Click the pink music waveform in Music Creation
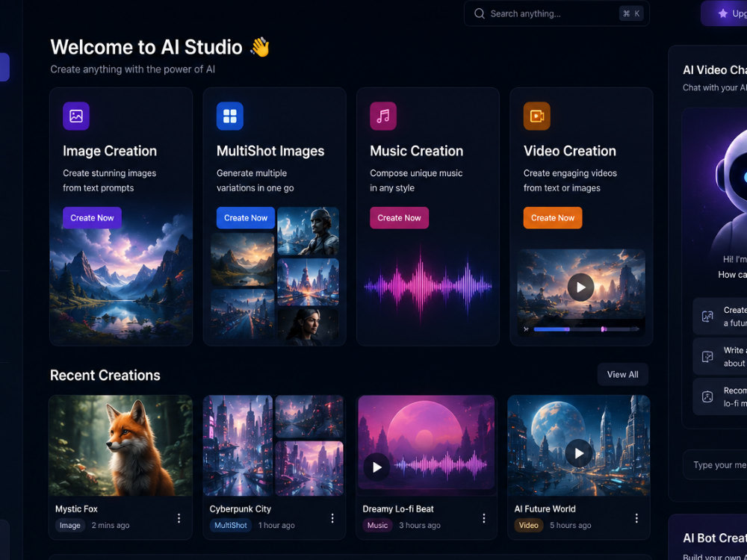This screenshot has height=560, width=747. click(x=428, y=286)
